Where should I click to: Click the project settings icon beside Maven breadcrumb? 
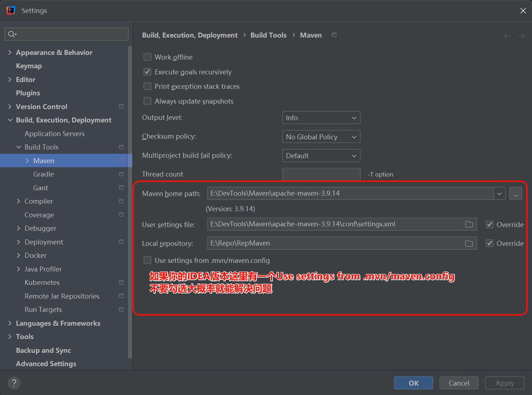coord(334,35)
